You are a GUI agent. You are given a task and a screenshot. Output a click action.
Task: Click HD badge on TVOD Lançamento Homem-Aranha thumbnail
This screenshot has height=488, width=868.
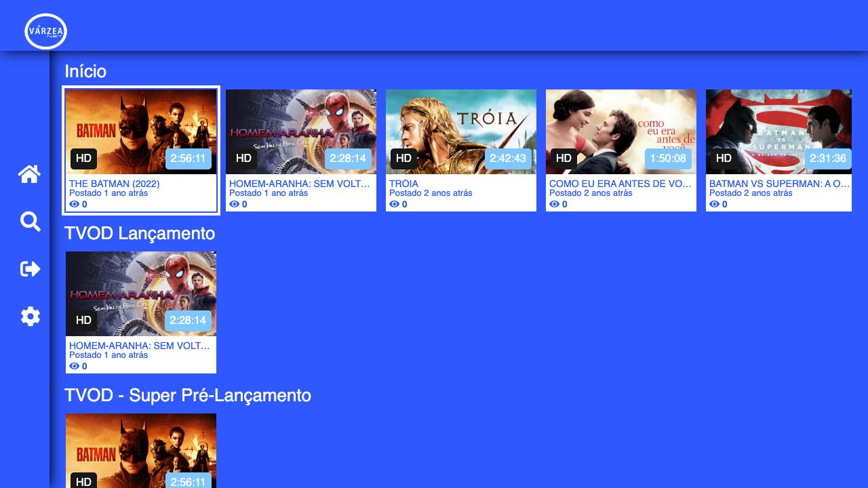pos(83,321)
